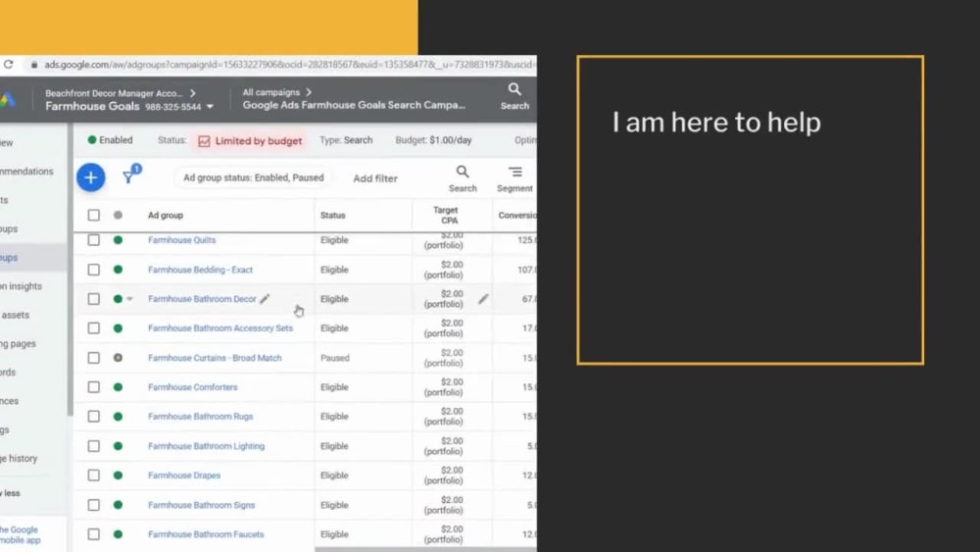Click green status dot for Farmhouse Comforters
Image resolution: width=980 pixels, height=552 pixels.
(118, 387)
